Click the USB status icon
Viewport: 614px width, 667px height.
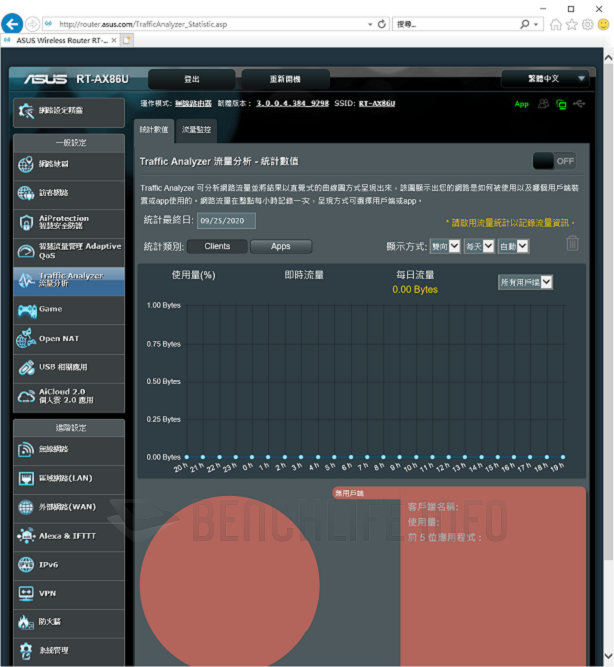coord(579,103)
